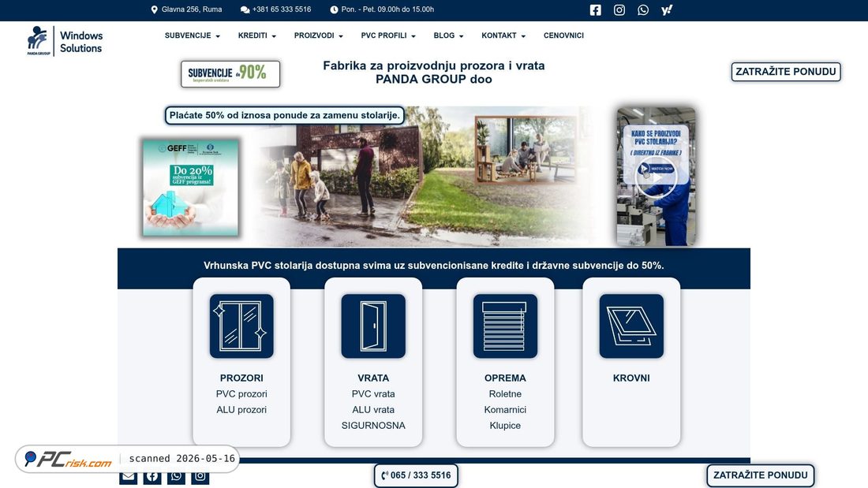This screenshot has height=488, width=868.
Task: Open the Roletne link
Action: (505, 394)
